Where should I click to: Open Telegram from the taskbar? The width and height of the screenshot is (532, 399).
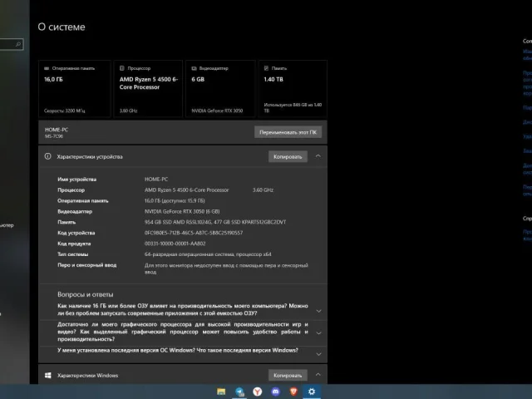239,392
